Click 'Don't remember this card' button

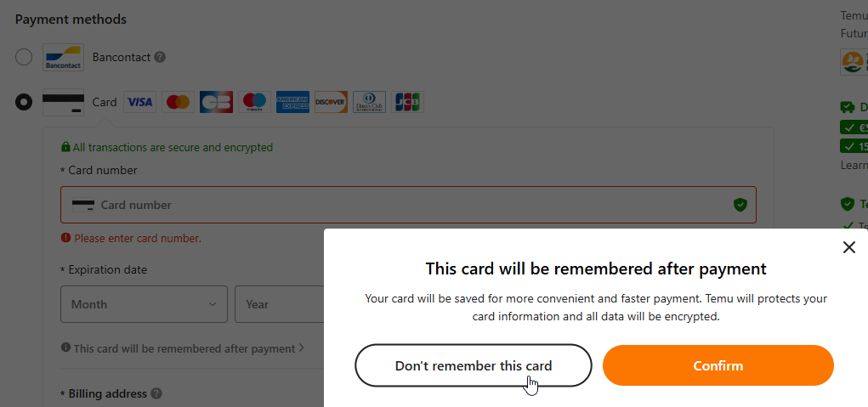473,365
